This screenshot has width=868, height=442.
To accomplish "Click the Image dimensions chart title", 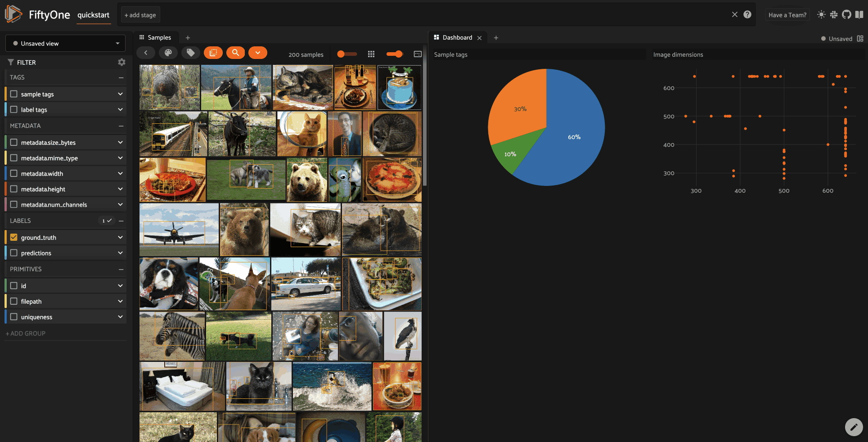I will pyautogui.click(x=678, y=54).
